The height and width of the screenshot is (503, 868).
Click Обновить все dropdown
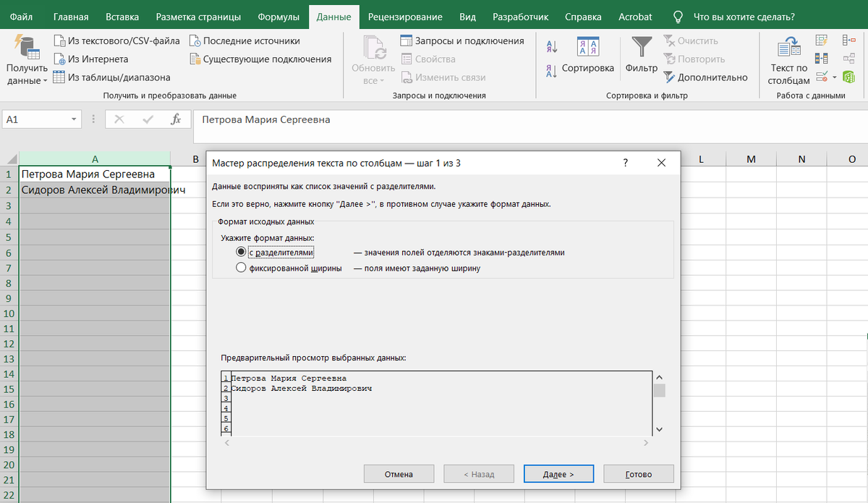click(373, 60)
